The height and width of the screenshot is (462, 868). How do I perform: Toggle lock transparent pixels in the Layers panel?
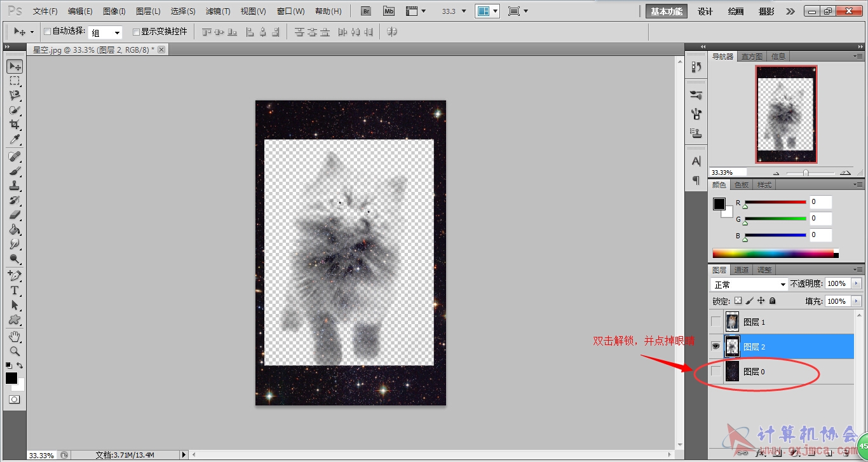point(738,301)
